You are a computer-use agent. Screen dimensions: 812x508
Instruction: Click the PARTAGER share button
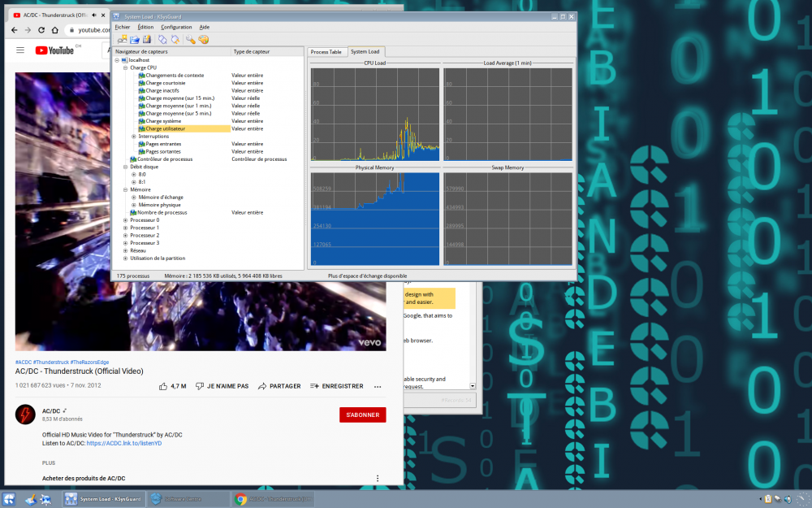tap(279, 386)
